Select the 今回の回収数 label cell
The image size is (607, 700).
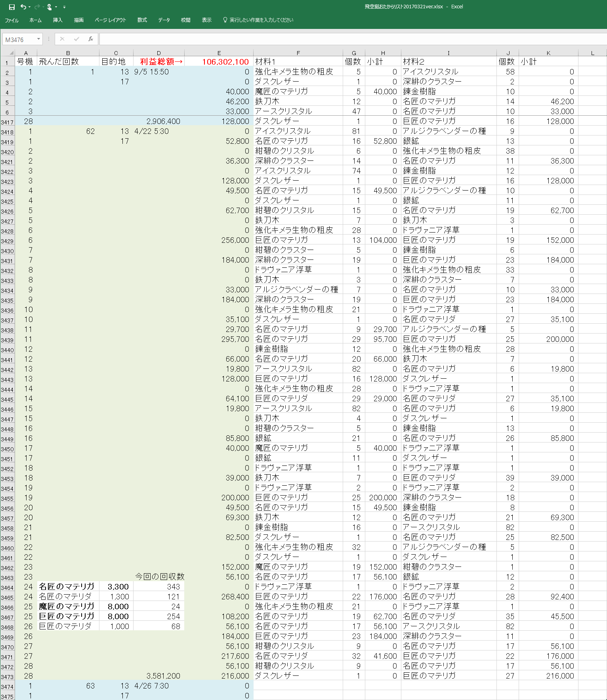click(x=159, y=576)
